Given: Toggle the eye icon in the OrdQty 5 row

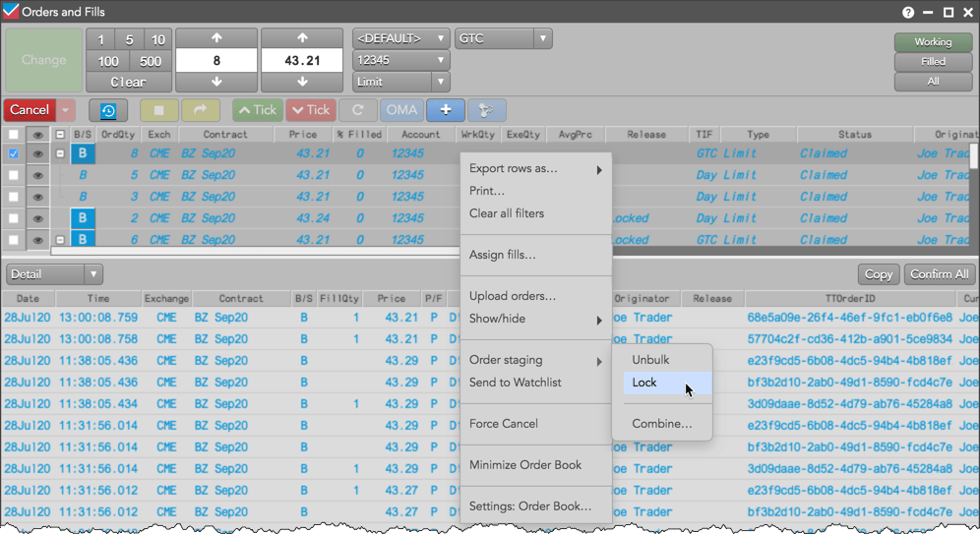Looking at the screenshot, I should (x=37, y=175).
